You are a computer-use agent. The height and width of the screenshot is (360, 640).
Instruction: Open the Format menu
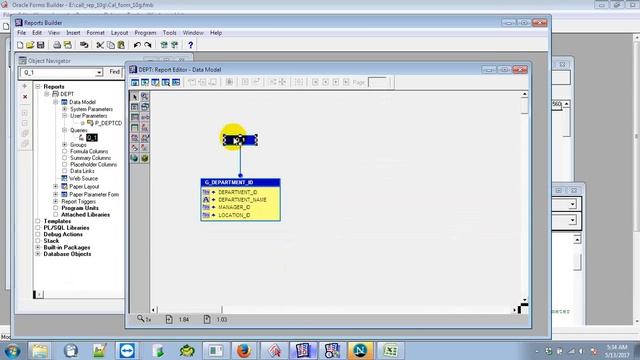[x=96, y=33]
